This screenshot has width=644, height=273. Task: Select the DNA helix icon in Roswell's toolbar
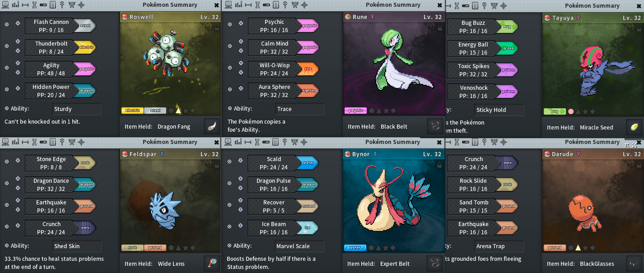click(x=34, y=5)
